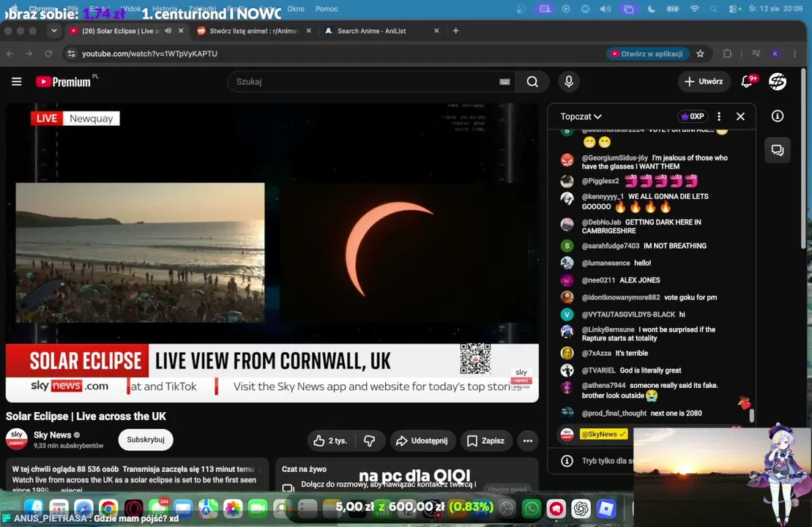Viewport: 812px width, 527px height.
Task: Open chat options three-dot menu
Action: 719,116
